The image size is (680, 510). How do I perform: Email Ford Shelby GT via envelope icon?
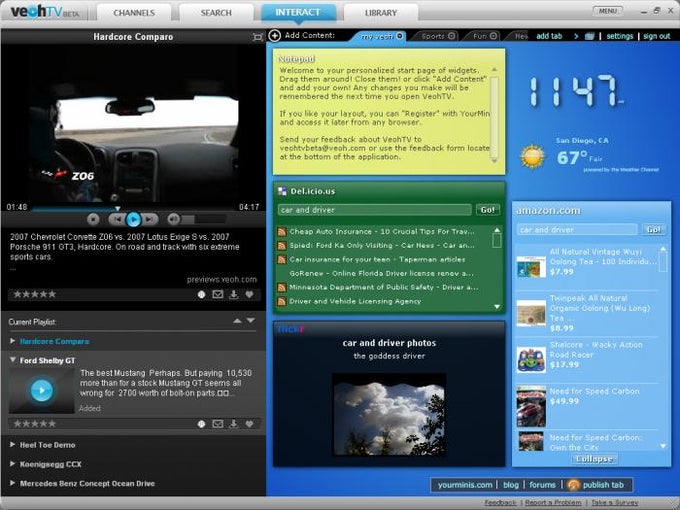218,424
